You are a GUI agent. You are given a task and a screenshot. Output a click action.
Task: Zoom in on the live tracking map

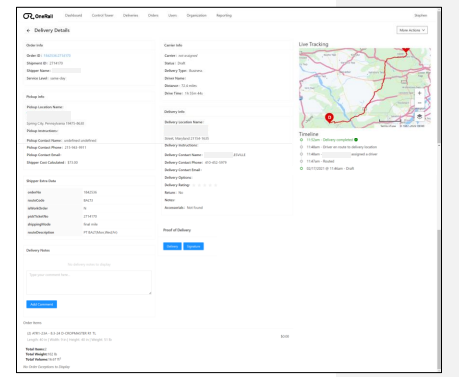[x=419, y=93]
